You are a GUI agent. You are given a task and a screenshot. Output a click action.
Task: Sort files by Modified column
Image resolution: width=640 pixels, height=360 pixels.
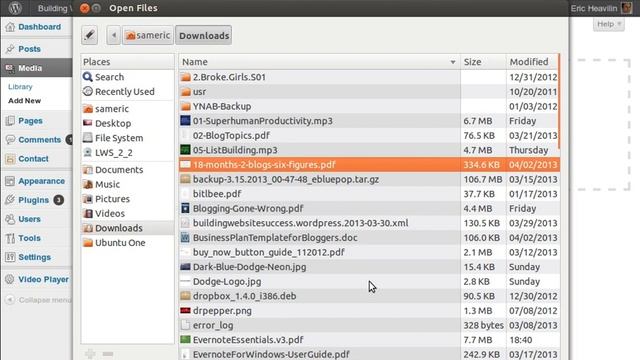point(532,62)
